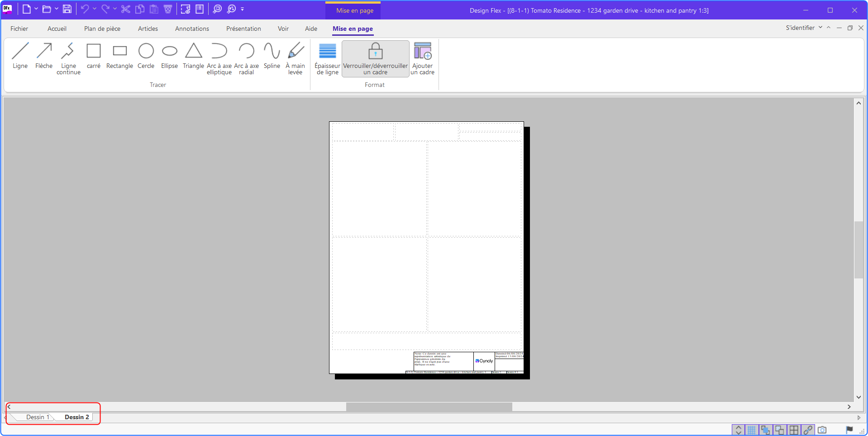The width and height of the screenshot is (868, 436).
Task: Expand the new document dropdown arrow
Action: coord(36,9)
